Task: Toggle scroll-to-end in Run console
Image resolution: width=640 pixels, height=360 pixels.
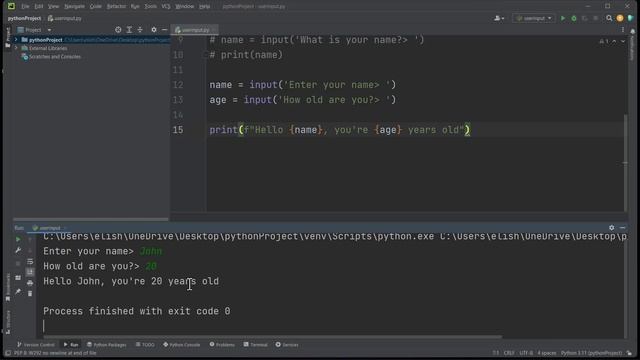Action: 30,272
